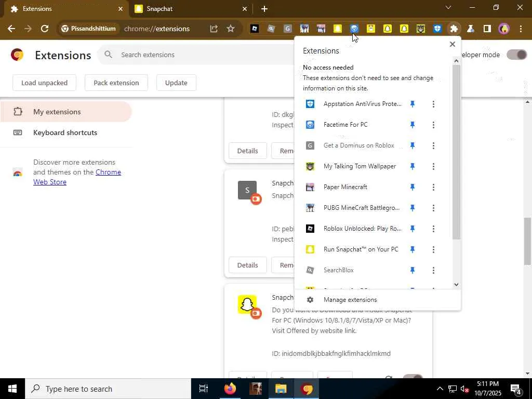
Task: Click the Extensions puzzle piece toolbar button
Action: (454, 29)
